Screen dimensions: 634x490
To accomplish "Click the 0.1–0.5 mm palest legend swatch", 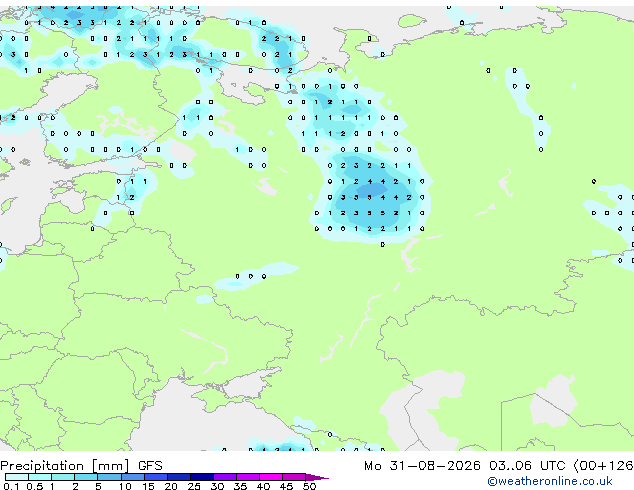I will (x=17, y=477).
